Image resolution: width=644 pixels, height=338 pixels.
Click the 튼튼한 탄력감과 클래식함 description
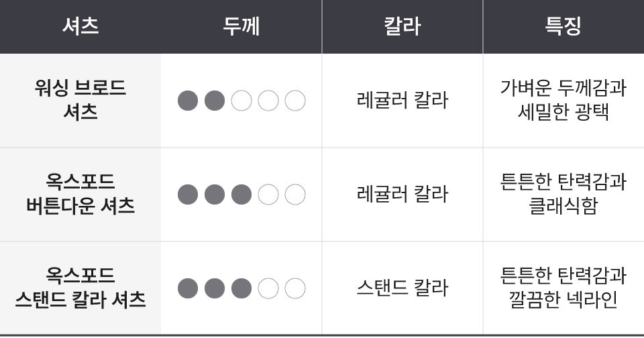point(563,194)
